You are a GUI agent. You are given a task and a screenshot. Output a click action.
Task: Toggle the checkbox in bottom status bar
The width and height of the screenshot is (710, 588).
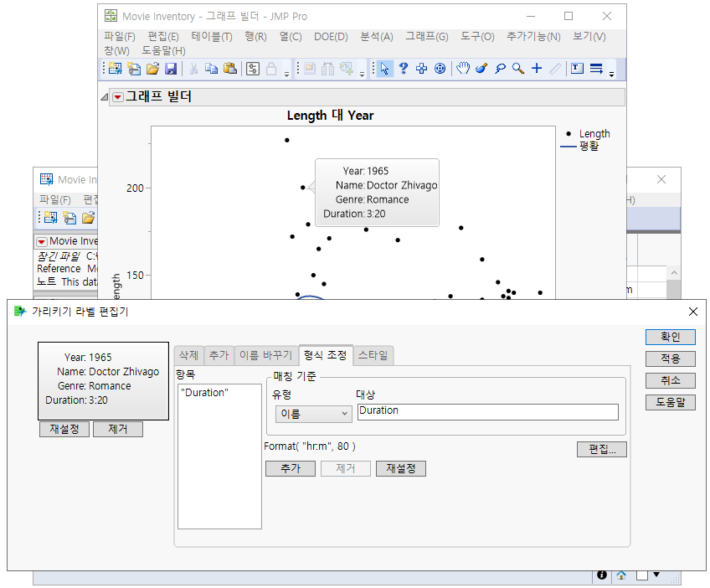[642, 575]
